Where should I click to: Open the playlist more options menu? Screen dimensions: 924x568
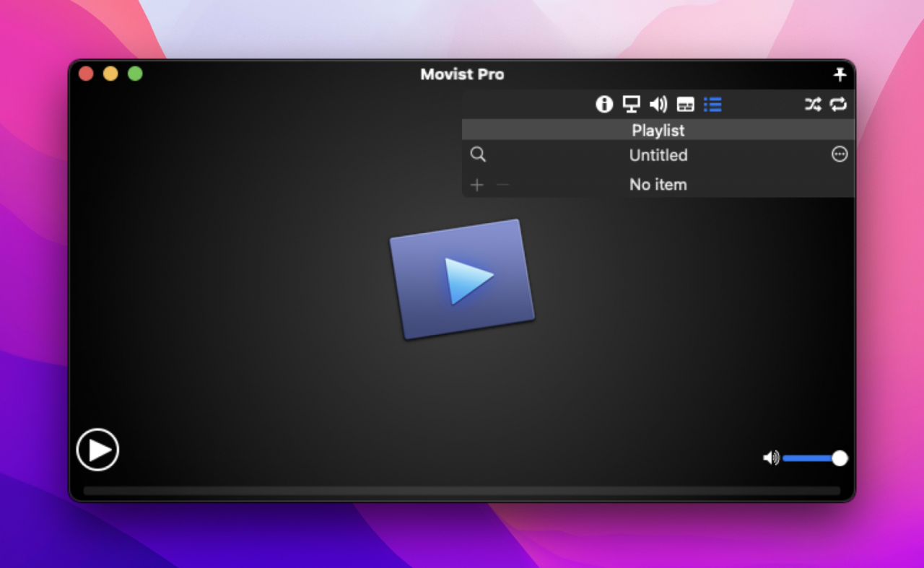pyautogui.click(x=840, y=154)
